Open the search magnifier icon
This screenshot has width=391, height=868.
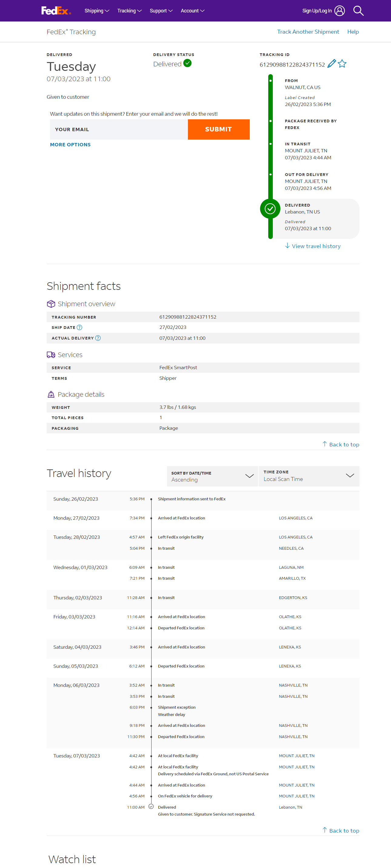pyautogui.click(x=358, y=11)
